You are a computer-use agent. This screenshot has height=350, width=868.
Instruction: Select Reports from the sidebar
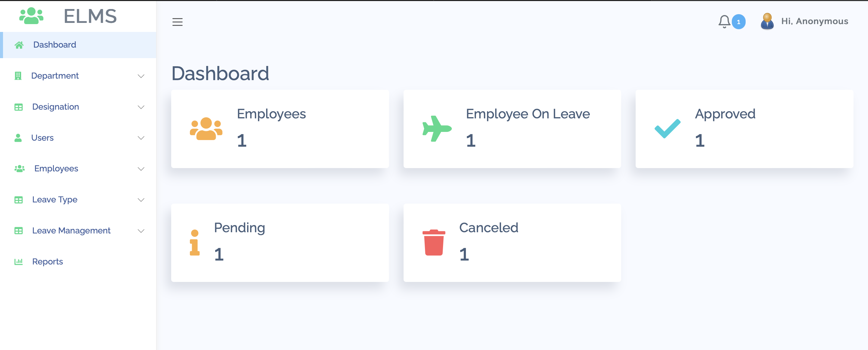48,261
